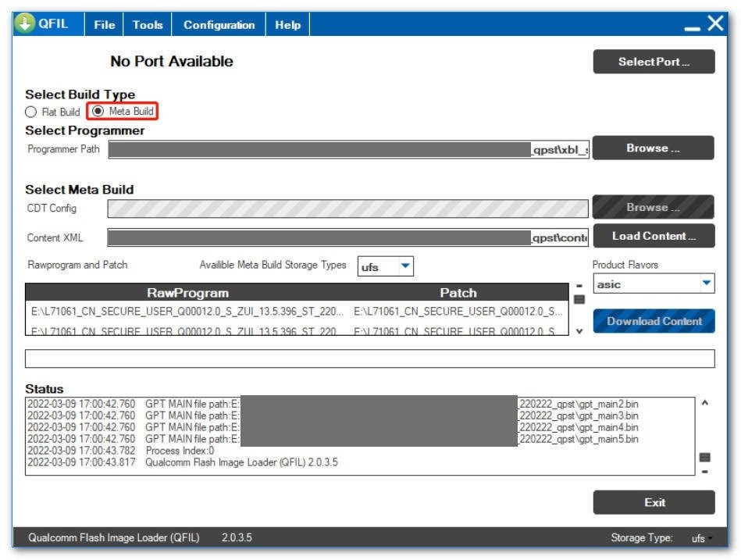Click the Exit button

click(654, 502)
